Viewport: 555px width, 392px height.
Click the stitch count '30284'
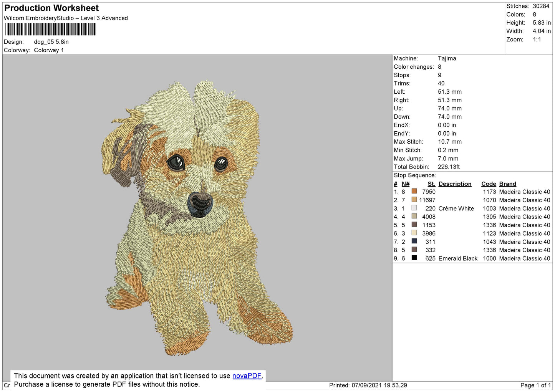point(541,6)
